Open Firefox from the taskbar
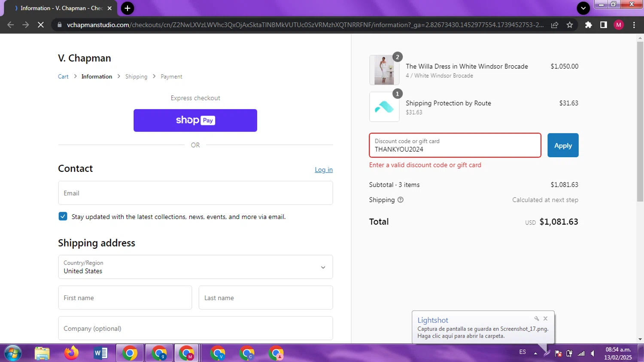This screenshot has width=644, height=362. click(x=71, y=353)
